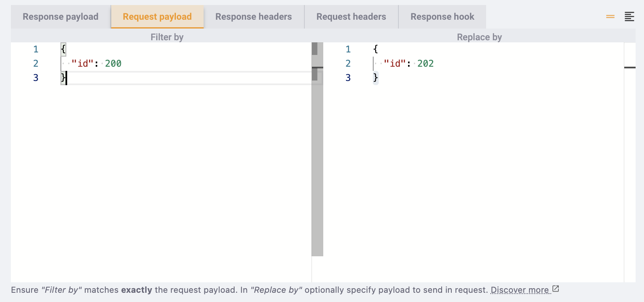This screenshot has height=302, width=644.
Task: Click line number 1 in Filter by editor
Action: pyautogui.click(x=36, y=49)
